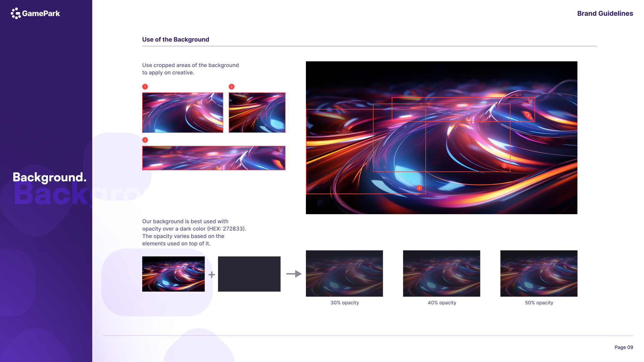The height and width of the screenshot is (362, 644).
Task: Open the wide cropped thumbnail number 3
Action: [x=214, y=158]
